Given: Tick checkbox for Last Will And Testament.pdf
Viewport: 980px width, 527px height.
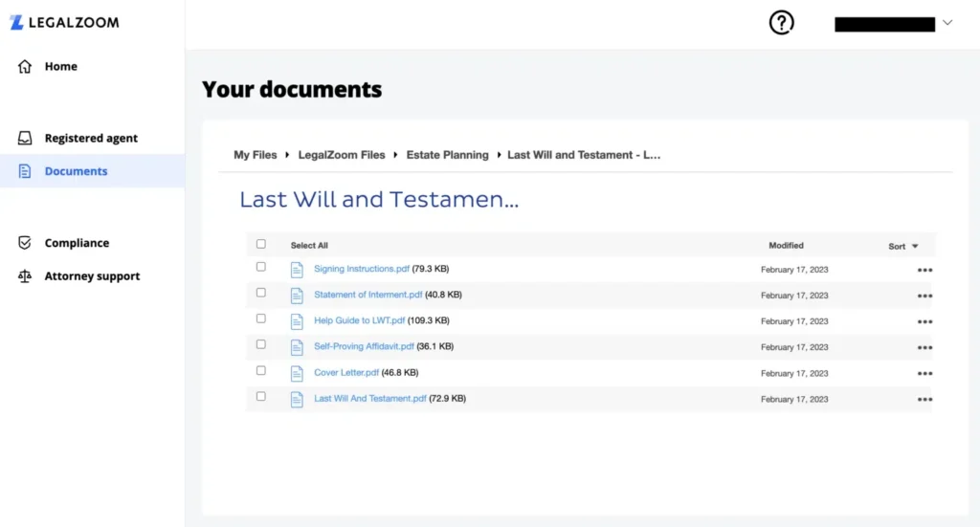Looking at the screenshot, I should pos(260,397).
